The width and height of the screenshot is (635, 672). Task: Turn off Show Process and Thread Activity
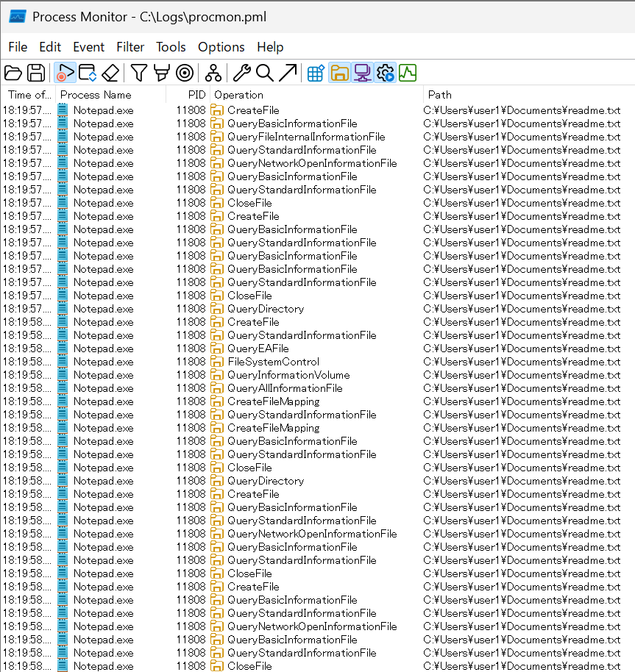(385, 73)
